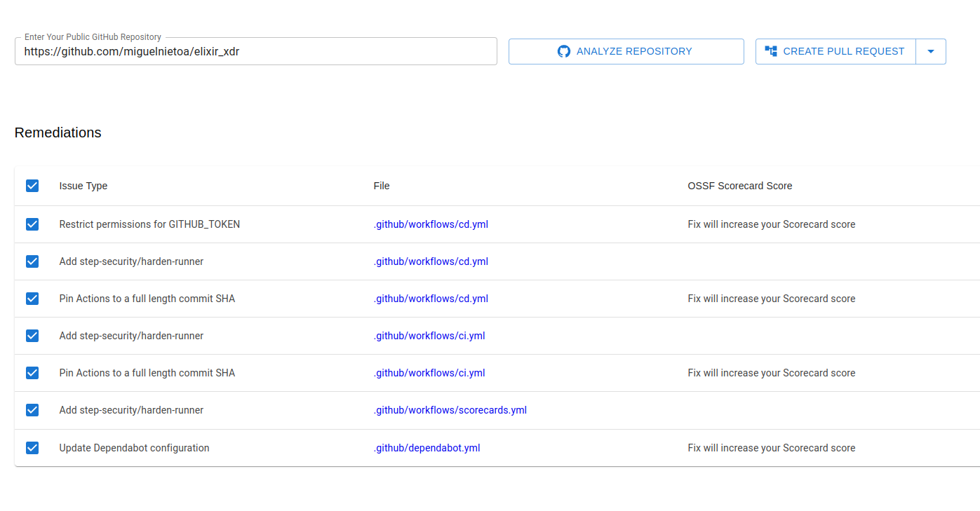Image resolution: width=980 pixels, height=511 pixels.
Task: Uncheck the first Add step-security/harden-runner row
Action: [x=32, y=261]
